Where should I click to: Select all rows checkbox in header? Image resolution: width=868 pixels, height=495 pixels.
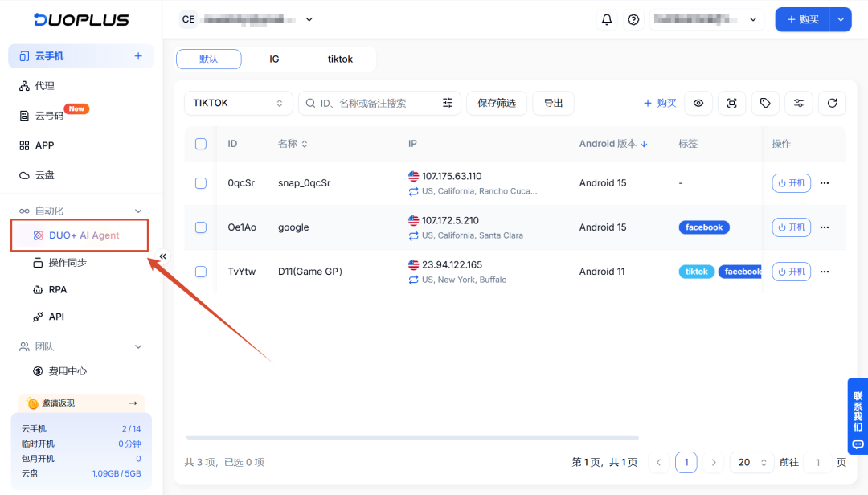click(201, 144)
